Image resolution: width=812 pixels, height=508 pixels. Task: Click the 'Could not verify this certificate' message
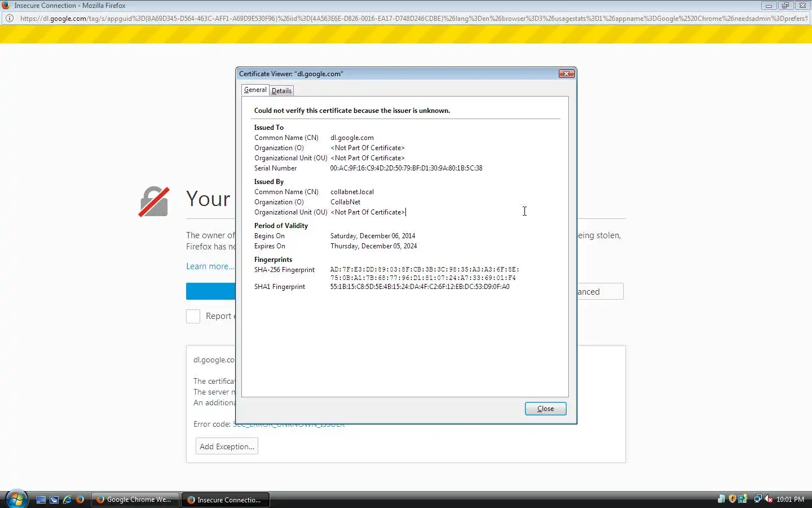click(352, 111)
